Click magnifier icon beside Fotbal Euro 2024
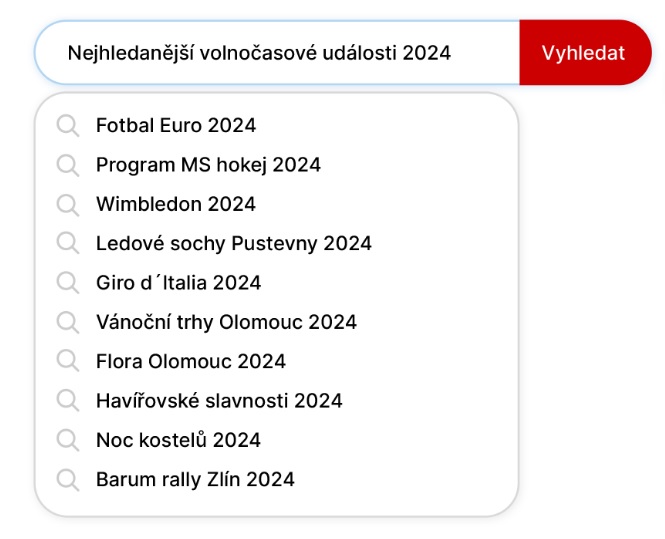 (x=68, y=126)
